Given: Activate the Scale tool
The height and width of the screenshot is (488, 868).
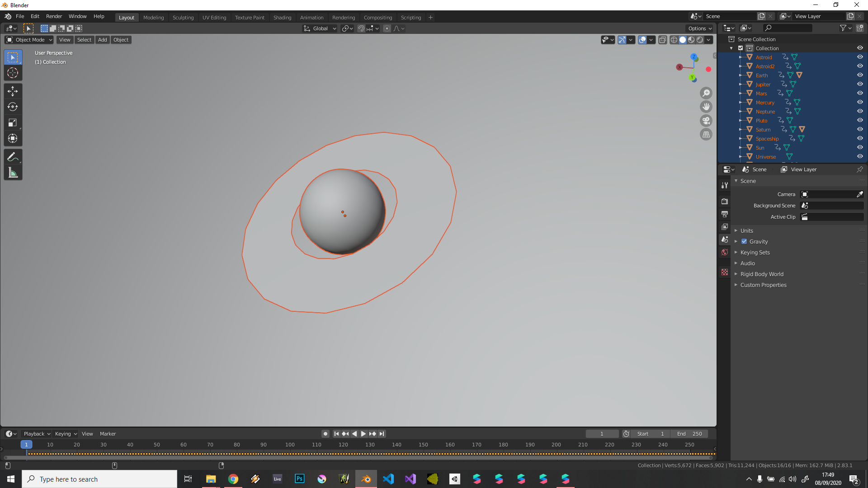Looking at the screenshot, I should 13,123.
